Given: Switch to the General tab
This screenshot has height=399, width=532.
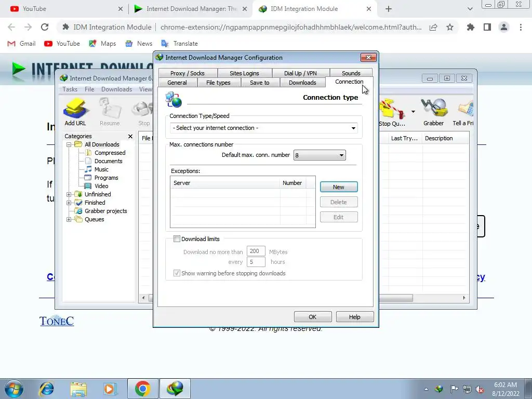Looking at the screenshot, I should pos(177,83).
